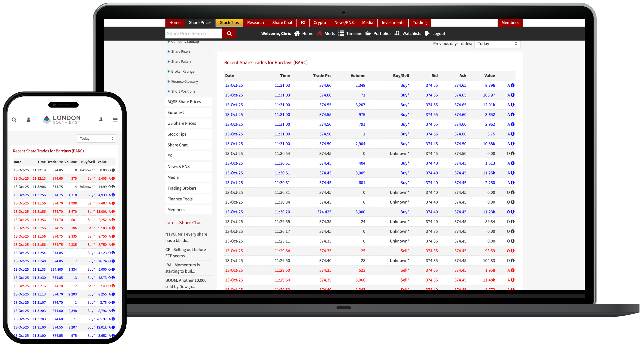
Task: Open Alerts via the bell icon
Action: pos(319,33)
